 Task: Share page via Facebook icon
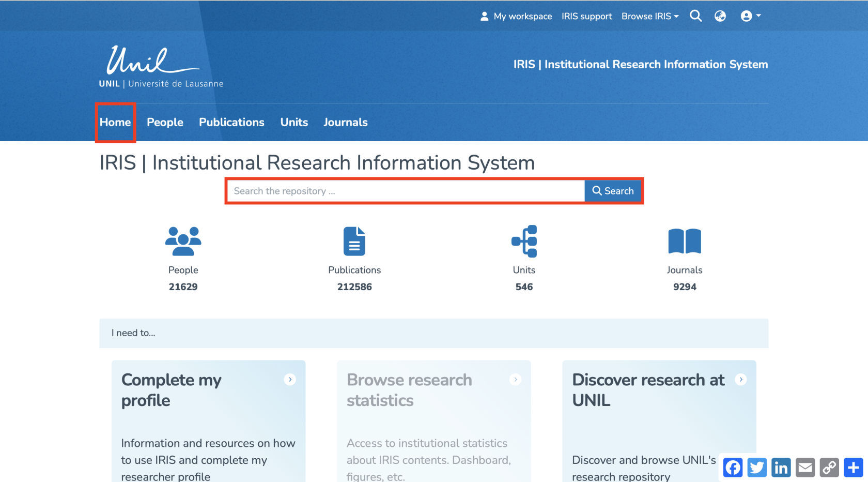point(733,468)
